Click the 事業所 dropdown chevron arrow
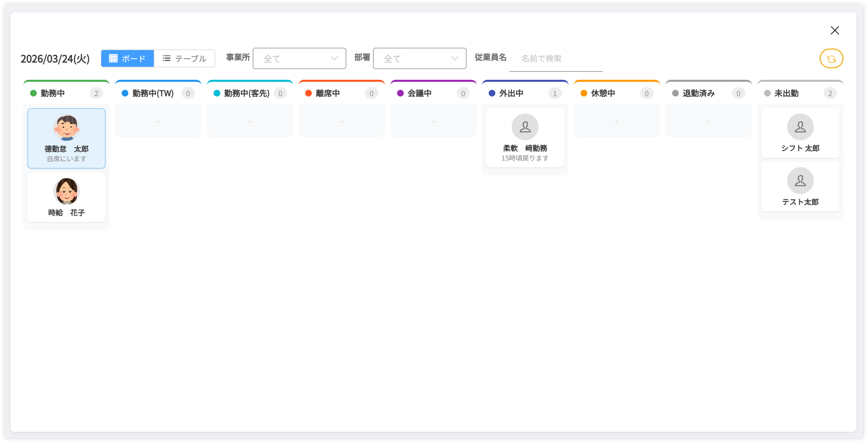Viewport: 868px width, 443px height. [x=334, y=58]
